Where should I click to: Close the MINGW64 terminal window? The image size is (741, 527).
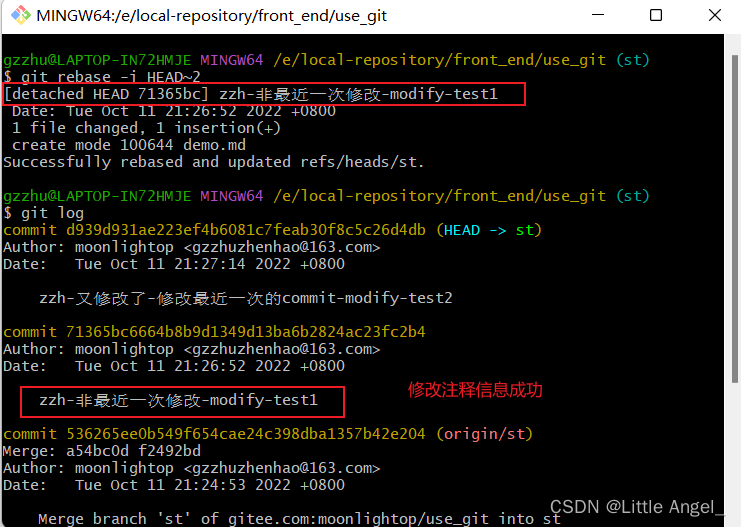pyautogui.click(x=715, y=15)
